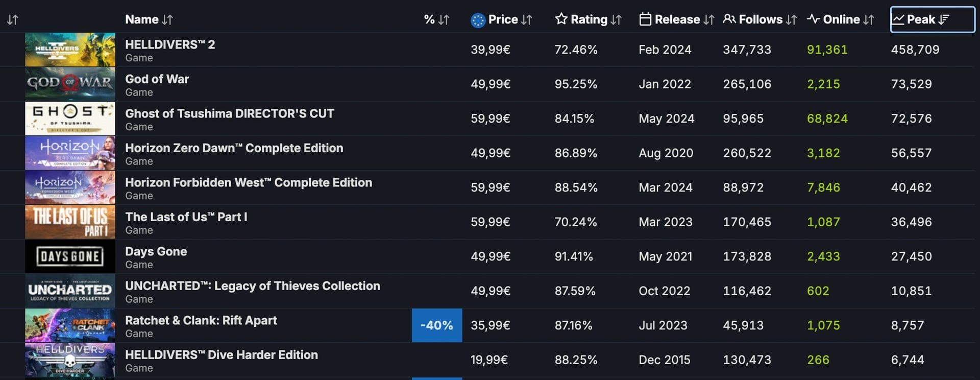This screenshot has height=380, width=980.
Task: Open HELLDIVERS™ Dive Harder Edition page
Action: coord(221,355)
